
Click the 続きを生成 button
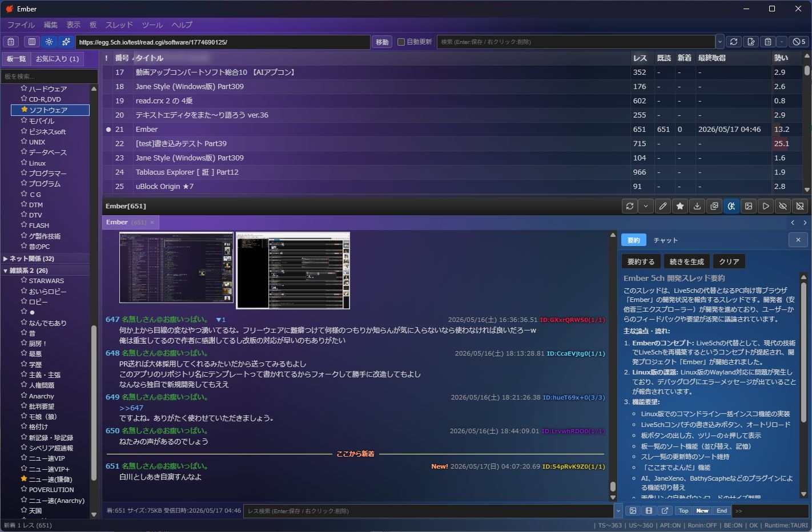686,261
